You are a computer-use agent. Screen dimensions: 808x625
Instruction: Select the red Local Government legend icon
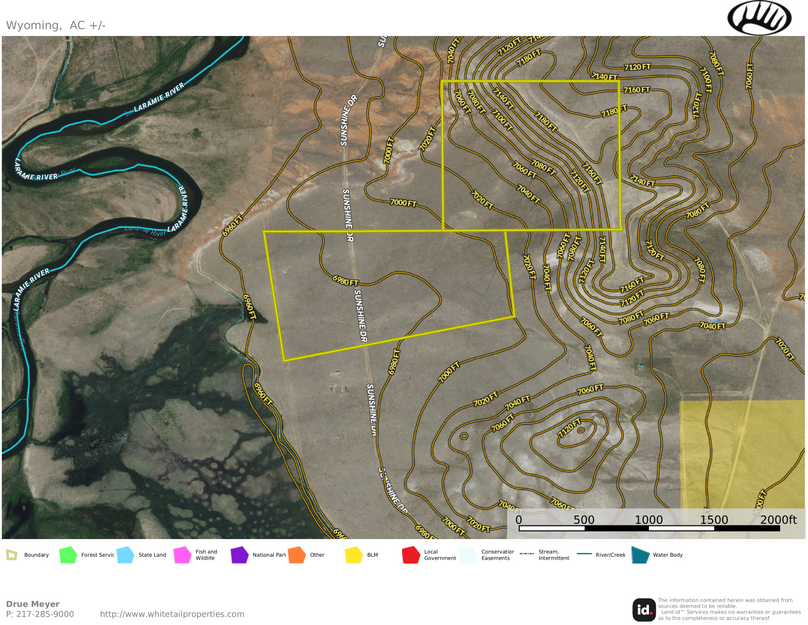click(x=410, y=555)
